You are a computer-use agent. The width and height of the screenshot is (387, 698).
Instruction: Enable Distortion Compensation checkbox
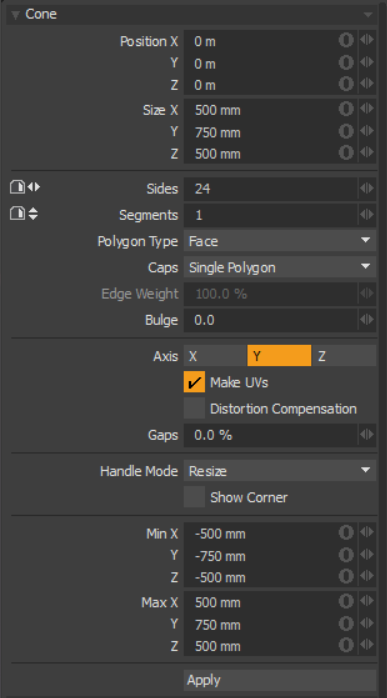click(x=194, y=408)
